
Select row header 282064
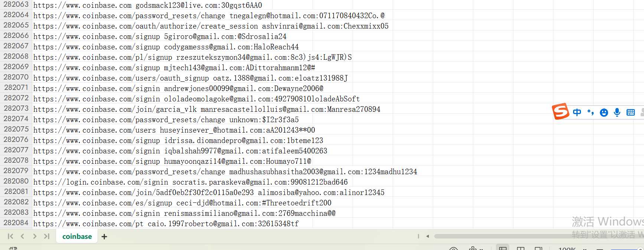pos(16,15)
